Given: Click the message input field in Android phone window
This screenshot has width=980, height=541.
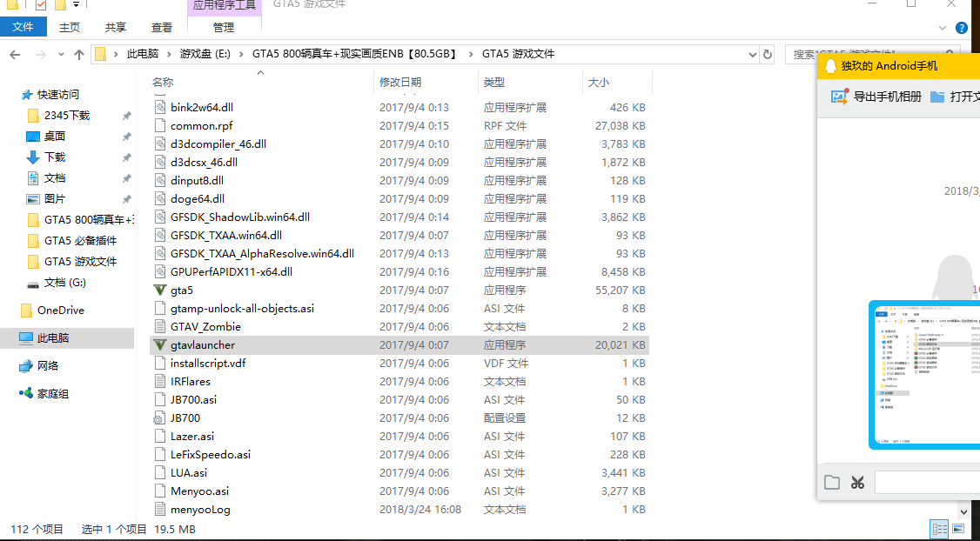Looking at the screenshot, I should (928, 482).
